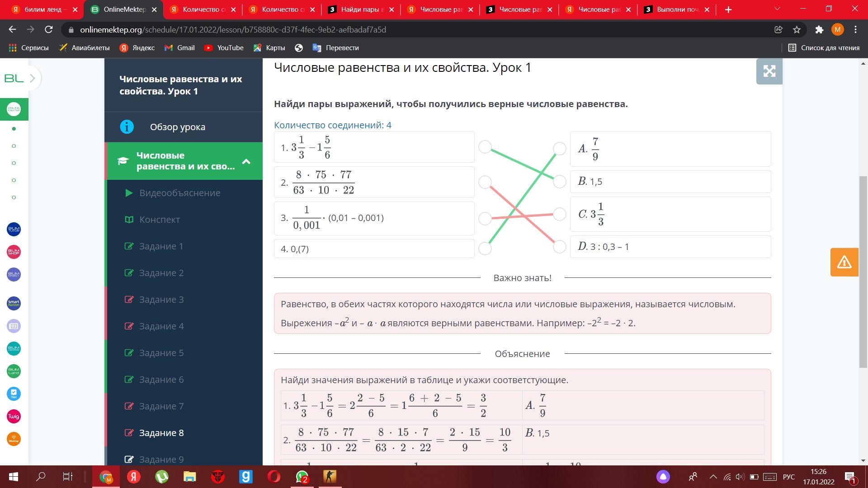Select connector circle for expression 2
The width and height of the screenshot is (868, 488).
pyautogui.click(x=485, y=182)
